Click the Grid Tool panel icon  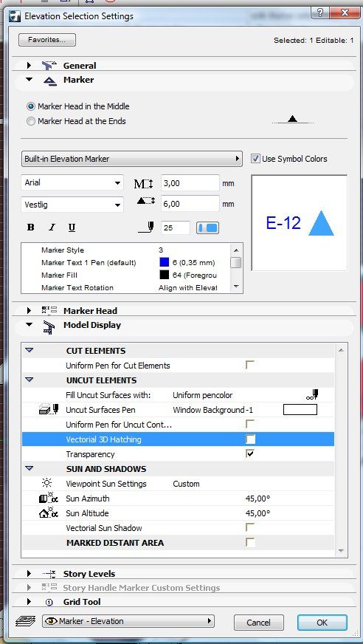49,602
